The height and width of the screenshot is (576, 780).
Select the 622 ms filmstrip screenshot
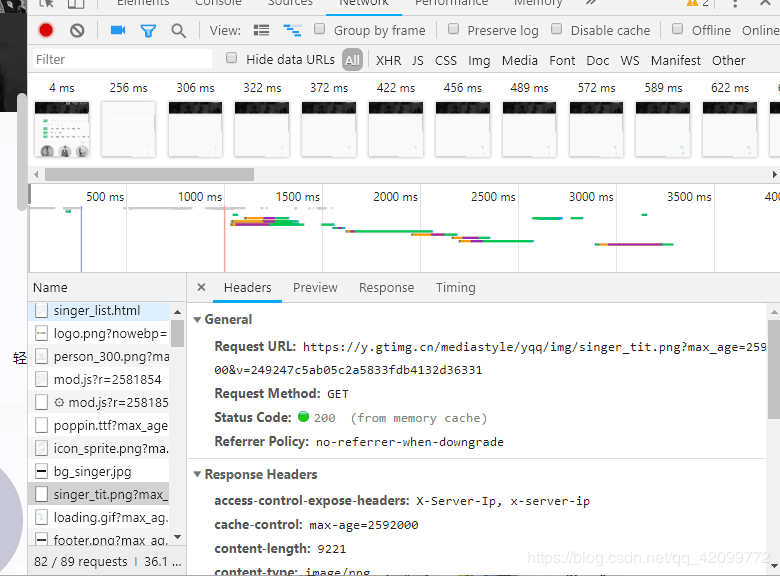tap(729, 129)
